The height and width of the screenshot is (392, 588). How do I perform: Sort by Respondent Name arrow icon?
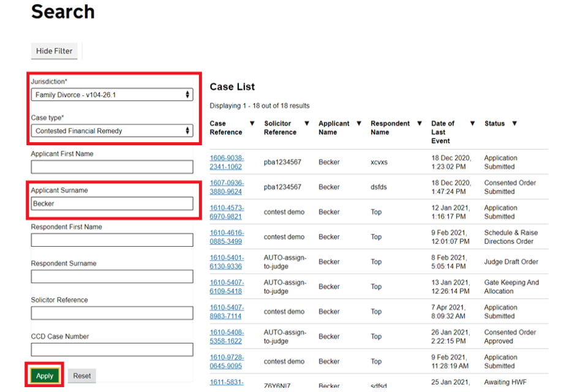point(420,124)
